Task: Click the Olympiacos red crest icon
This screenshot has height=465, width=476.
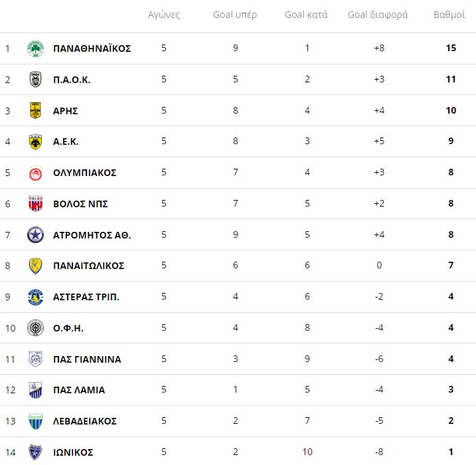Action: click(35, 173)
